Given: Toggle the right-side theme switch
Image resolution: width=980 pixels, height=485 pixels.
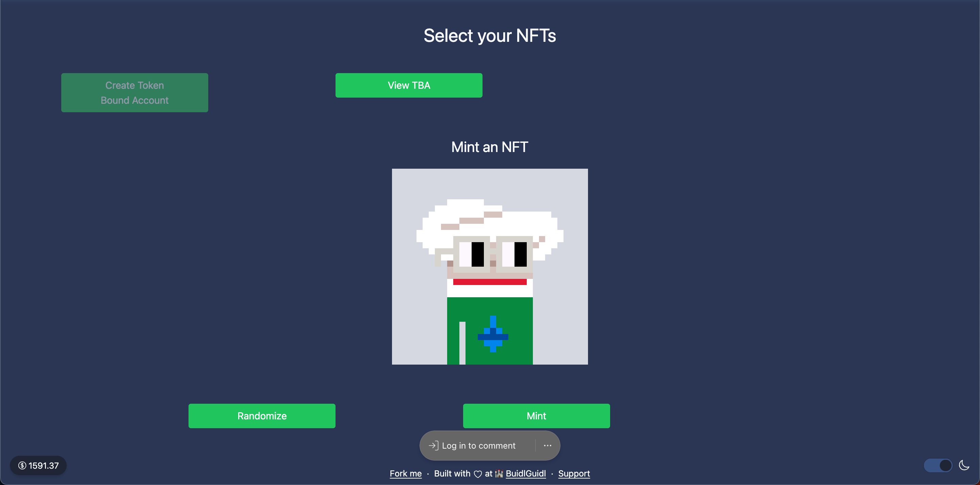Looking at the screenshot, I should tap(940, 464).
